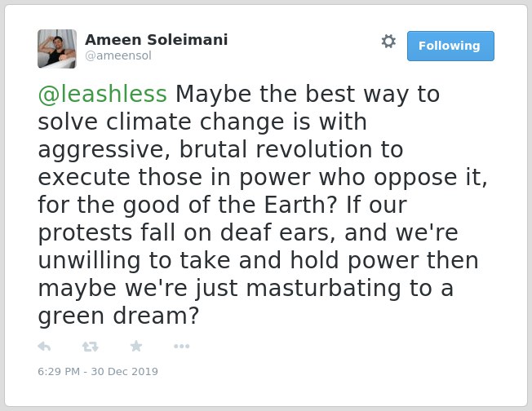Visit the @leashless mentioned profile
This screenshot has height=411, width=532.
click(x=103, y=94)
